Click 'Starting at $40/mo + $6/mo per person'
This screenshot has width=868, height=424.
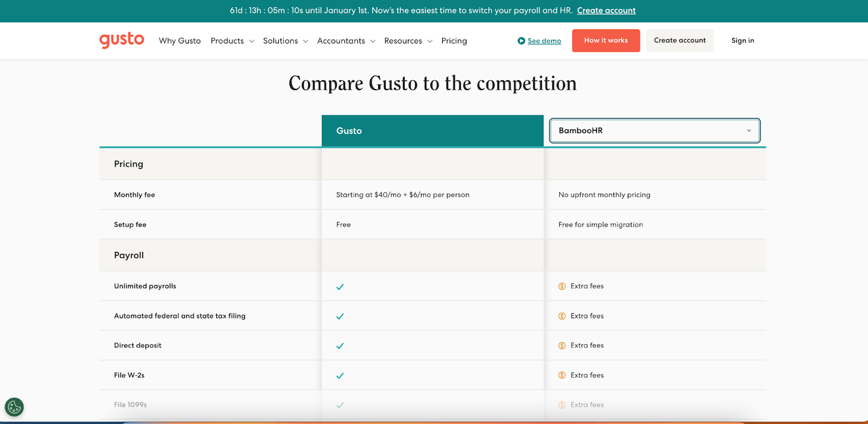(403, 195)
